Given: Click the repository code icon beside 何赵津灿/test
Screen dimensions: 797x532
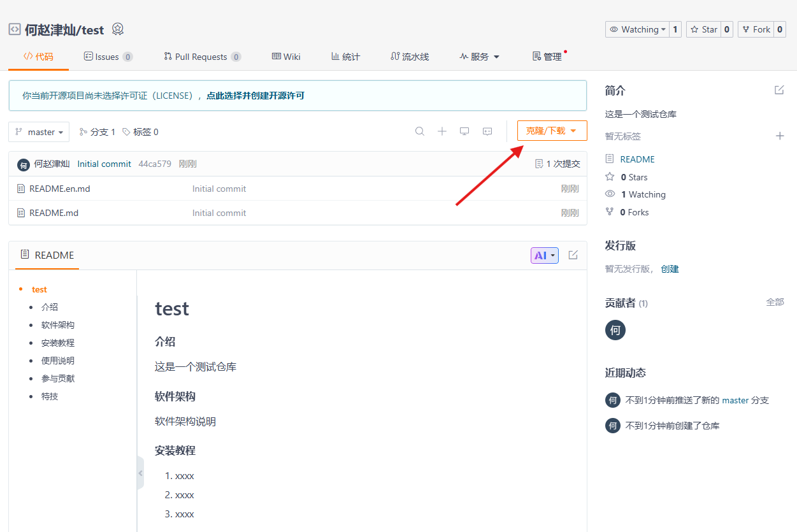Looking at the screenshot, I should [14, 29].
